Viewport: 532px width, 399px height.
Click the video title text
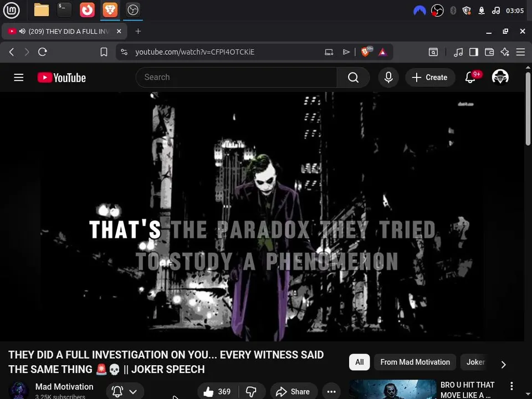(x=166, y=362)
